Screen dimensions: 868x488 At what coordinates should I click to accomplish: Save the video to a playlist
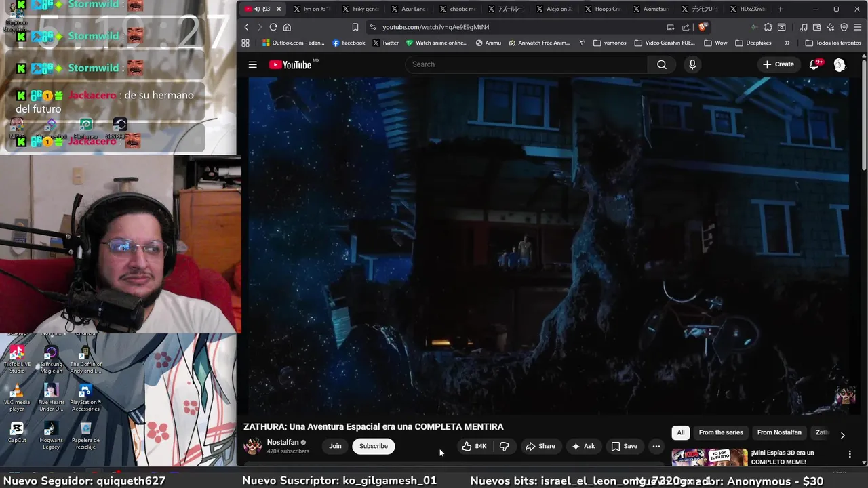click(x=624, y=446)
